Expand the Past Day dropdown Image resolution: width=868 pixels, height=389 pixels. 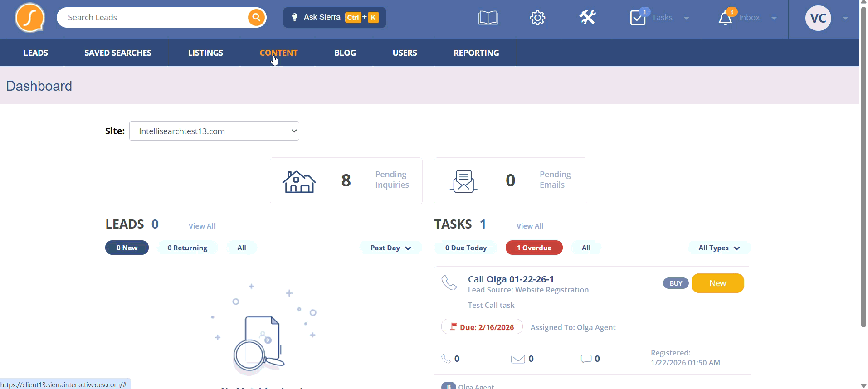(390, 248)
